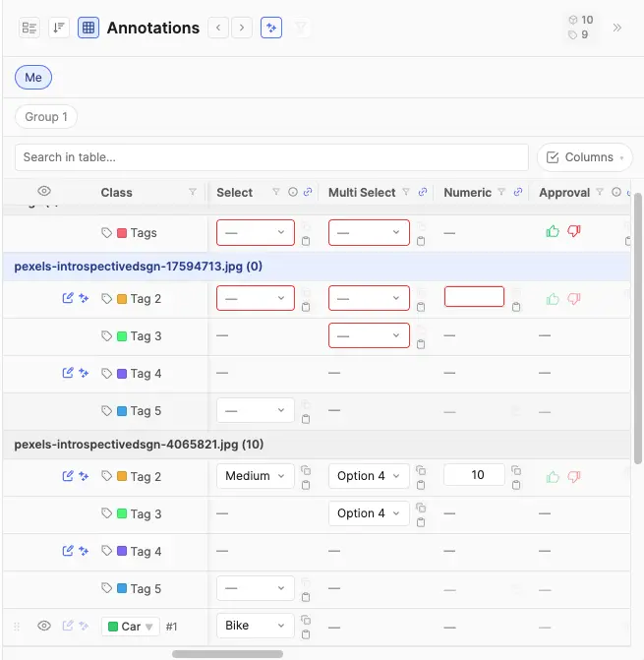This screenshot has height=660, width=644.
Task: Filter the Select column
Action: [276, 192]
